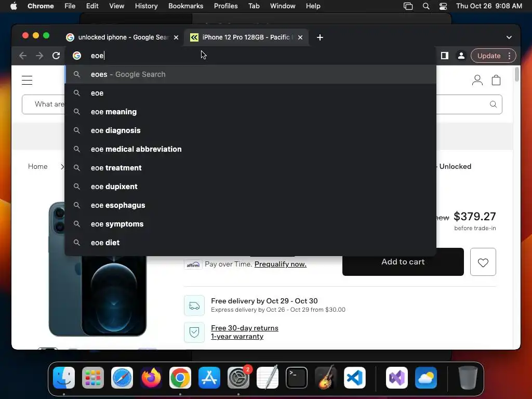Screen dimensions: 532x399
Task: Open Chrome side panel icon
Action: 445,56
